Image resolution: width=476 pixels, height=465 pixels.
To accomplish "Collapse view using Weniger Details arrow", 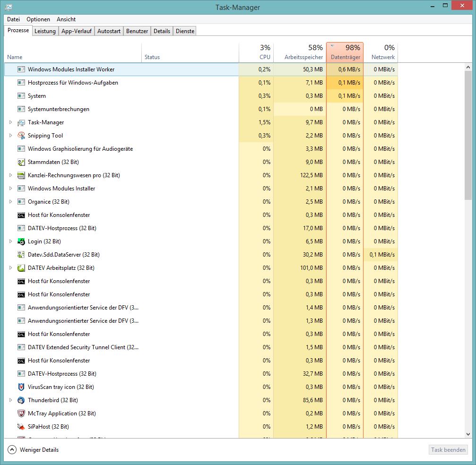I will 12,449.
